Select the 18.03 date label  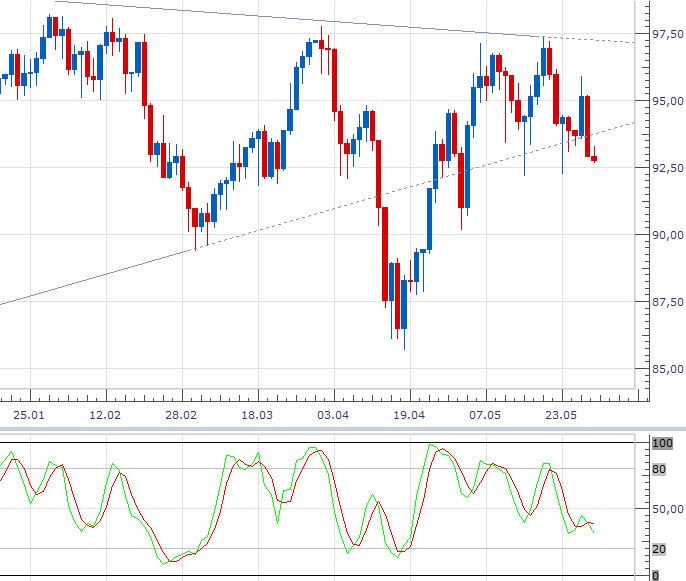click(x=257, y=415)
